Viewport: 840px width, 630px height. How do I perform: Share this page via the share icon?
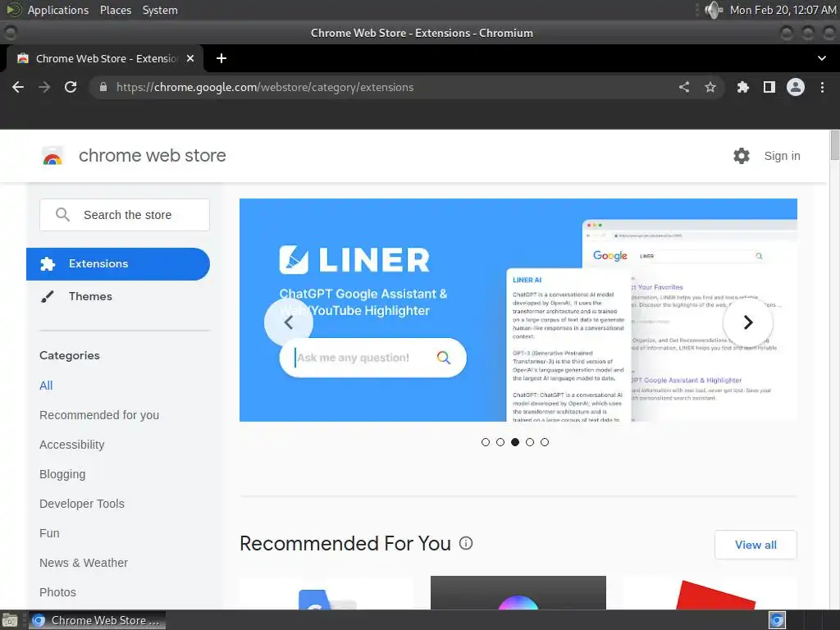(684, 87)
